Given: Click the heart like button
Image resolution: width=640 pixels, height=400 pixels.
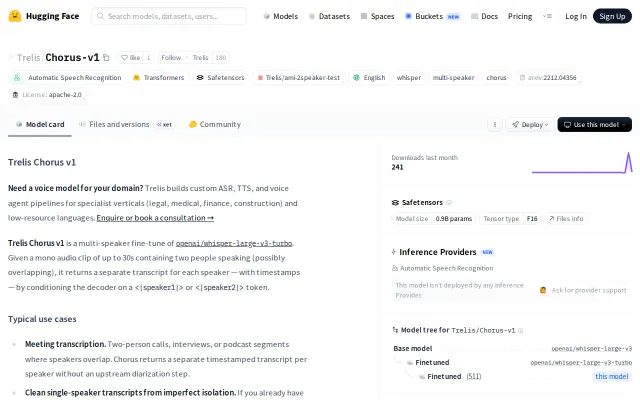Looking at the screenshot, I should click(131, 58).
